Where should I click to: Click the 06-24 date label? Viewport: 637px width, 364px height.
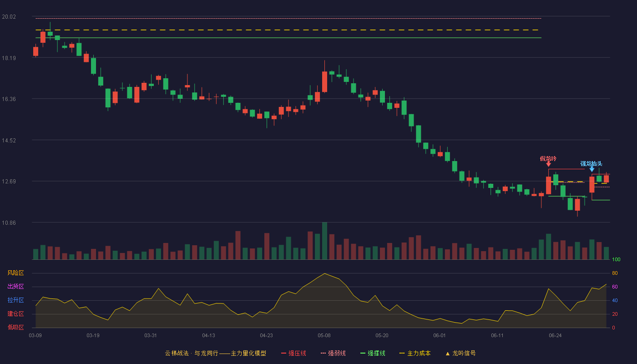click(x=555, y=335)
